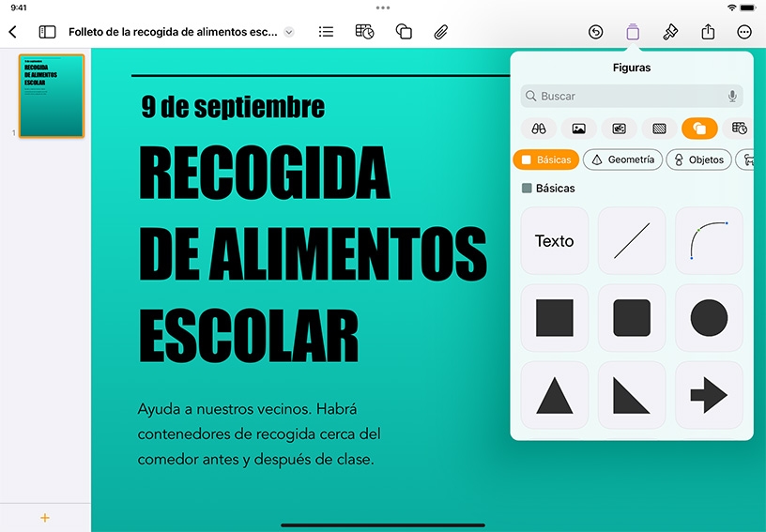
Task: Insert the curved line shape
Action: [x=709, y=240]
